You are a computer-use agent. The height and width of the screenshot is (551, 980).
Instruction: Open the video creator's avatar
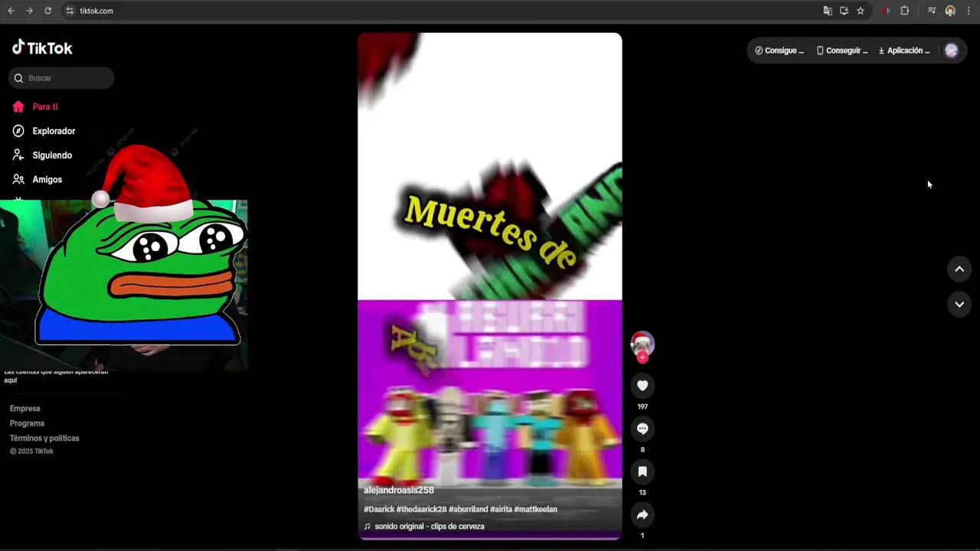tap(642, 344)
